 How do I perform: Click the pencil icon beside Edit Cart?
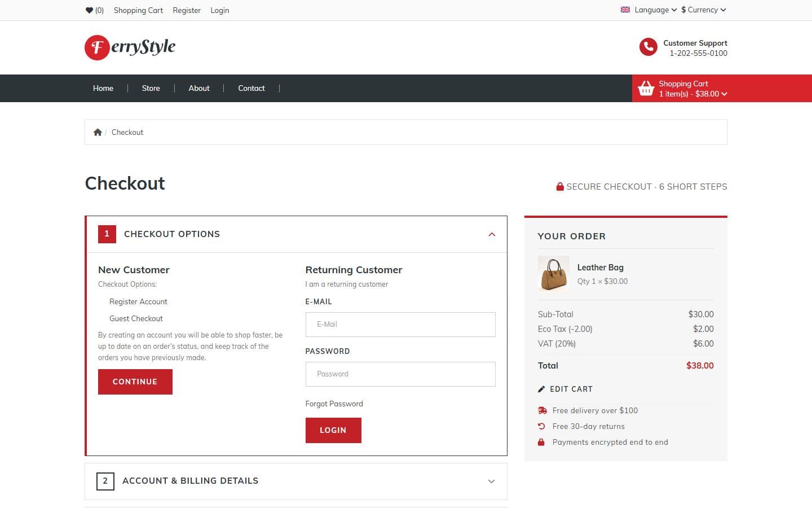point(541,389)
